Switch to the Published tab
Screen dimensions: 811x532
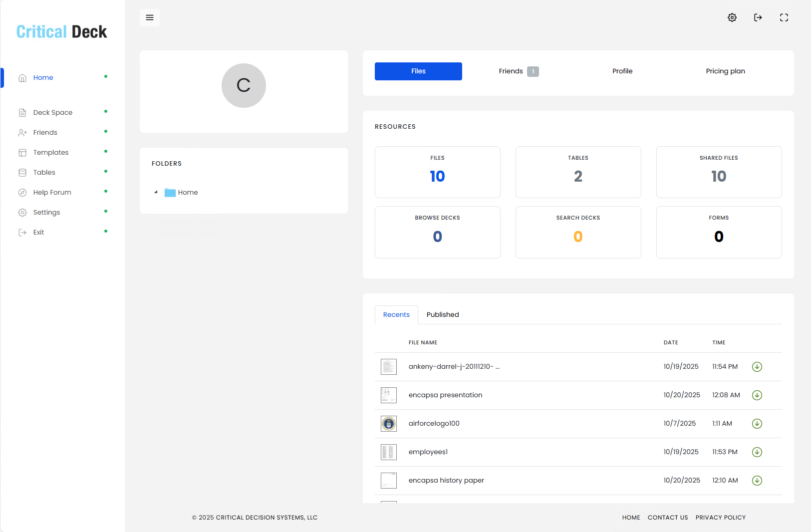coord(443,314)
